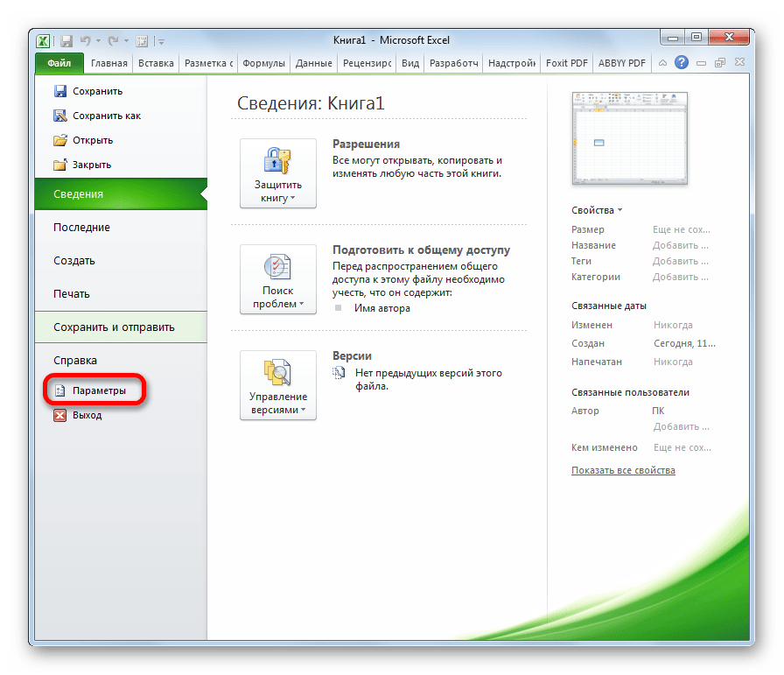784x675 pixels.
Task: Minimize the ribbon with the caret icon
Action: tap(662, 63)
